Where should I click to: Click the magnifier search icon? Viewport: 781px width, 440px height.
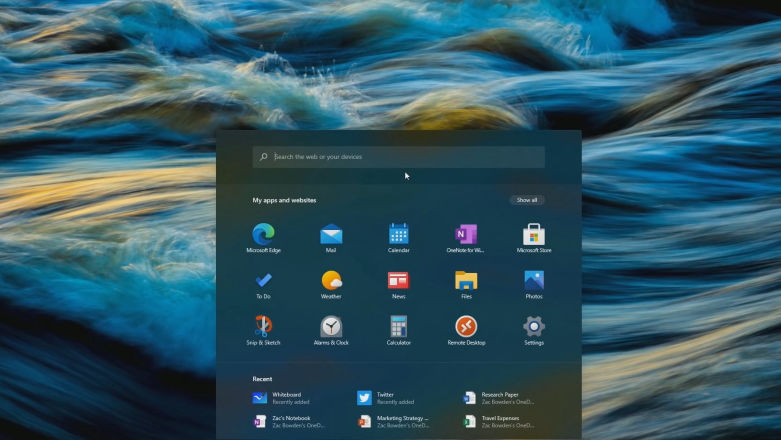point(263,156)
